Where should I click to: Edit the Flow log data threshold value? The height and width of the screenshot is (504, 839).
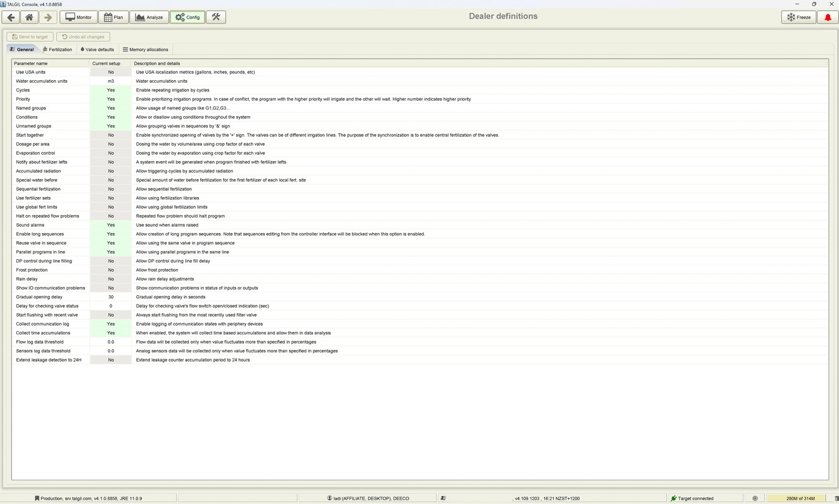pos(111,342)
